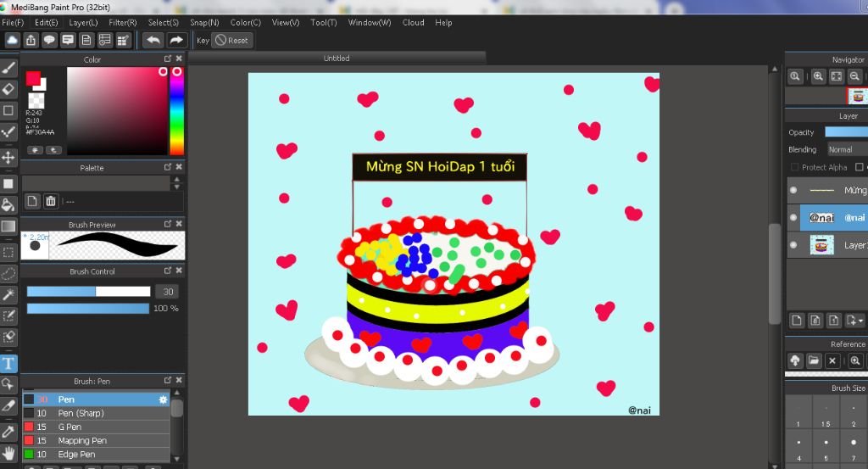The width and height of the screenshot is (868, 469).
Task: Open the Filter(R) menu
Action: pyautogui.click(x=122, y=22)
